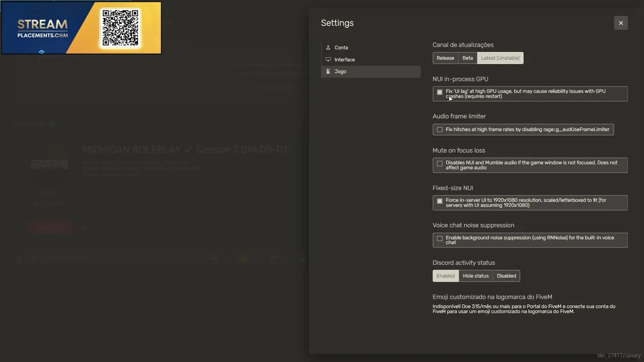
Task: Choose the Latest (Unstable) update channel
Action: pos(500,58)
